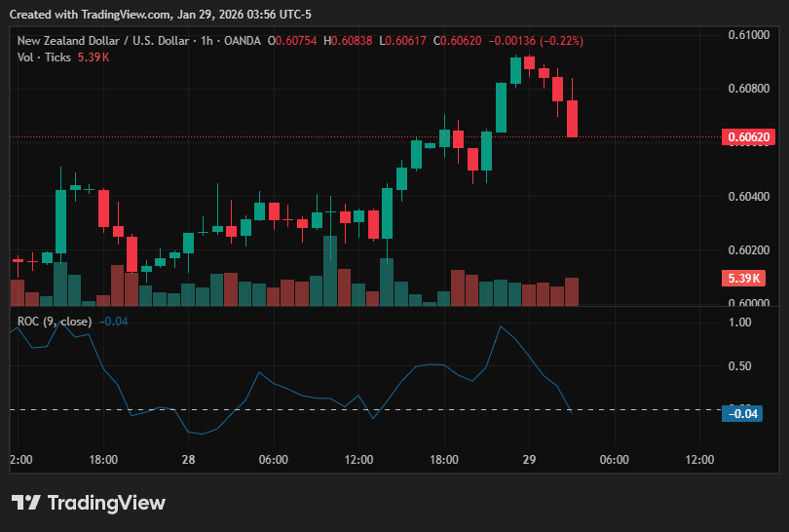
Task: Click the TradingView logo icon
Action: (x=25, y=503)
